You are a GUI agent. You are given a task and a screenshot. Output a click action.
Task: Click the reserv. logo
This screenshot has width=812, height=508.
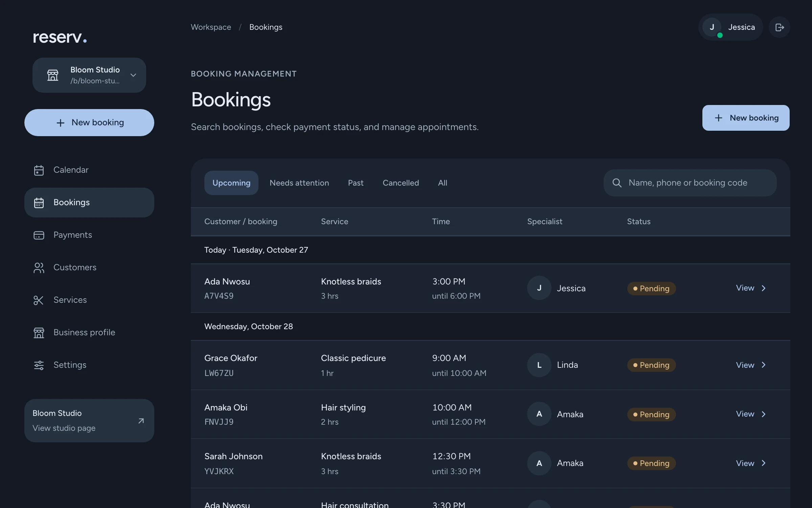coord(60,37)
